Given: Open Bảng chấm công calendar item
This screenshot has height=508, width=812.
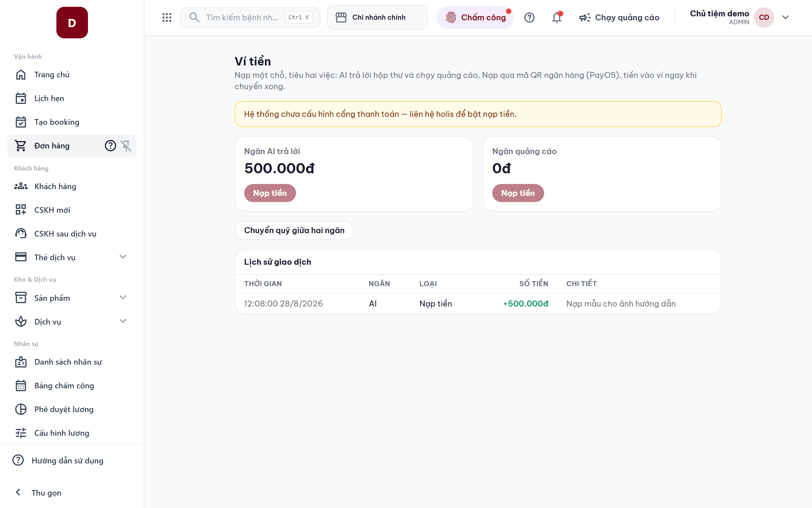Looking at the screenshot, I should [x=72, y=386].
